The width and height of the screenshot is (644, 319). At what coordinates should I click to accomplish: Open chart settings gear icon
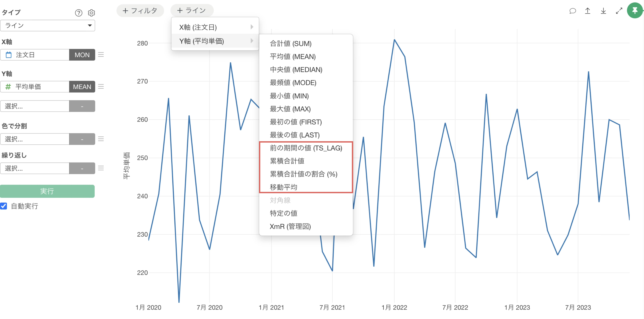pos(92,13)
